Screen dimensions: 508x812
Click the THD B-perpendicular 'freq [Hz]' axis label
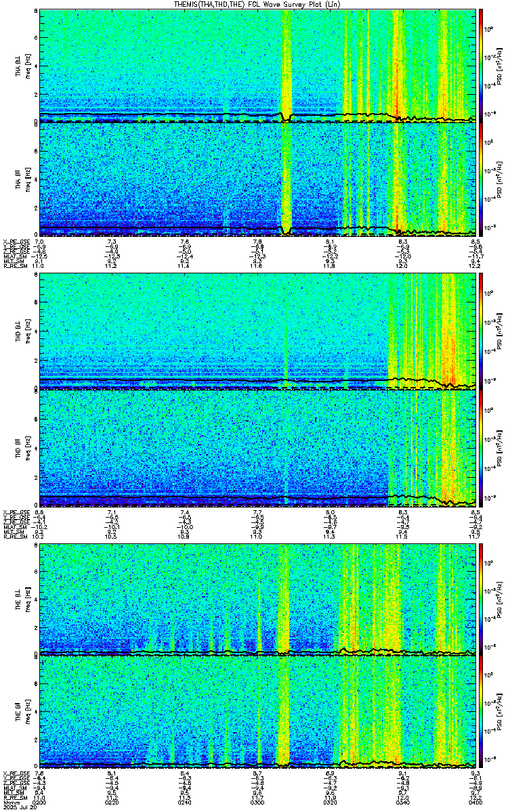28,332
